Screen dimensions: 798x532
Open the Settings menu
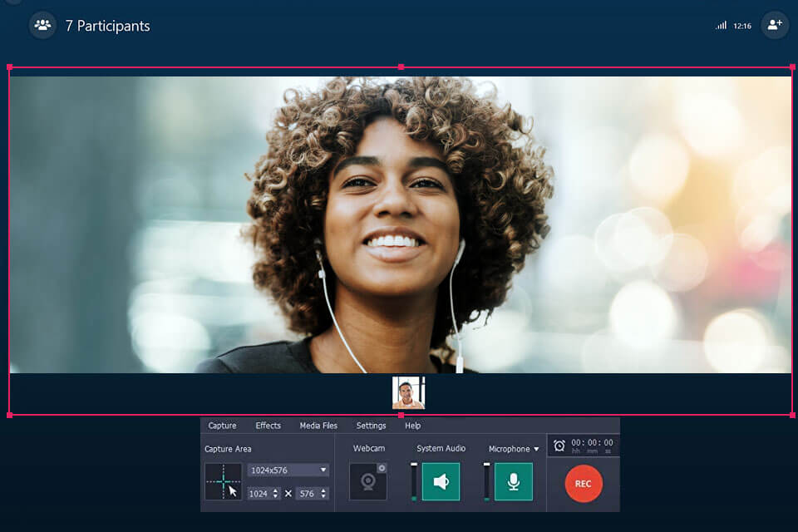click(371, 426)
